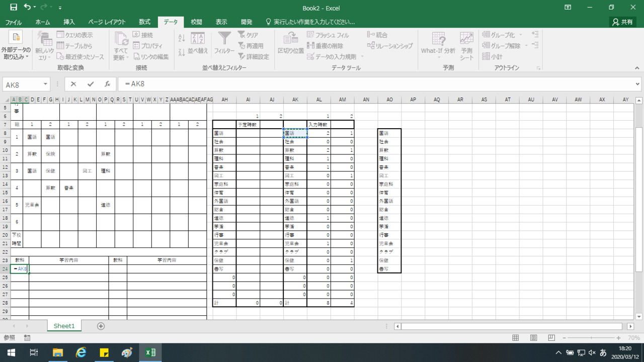Click the Windows Start button
Viewport: 644px width, 362px height.
pos(11,352)
